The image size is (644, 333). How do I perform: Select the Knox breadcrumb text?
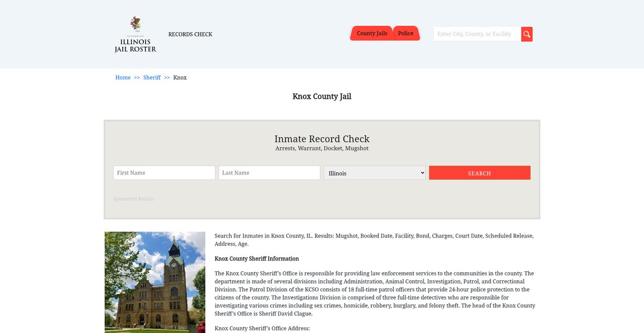pyautogui.click(x=180, y=78)
